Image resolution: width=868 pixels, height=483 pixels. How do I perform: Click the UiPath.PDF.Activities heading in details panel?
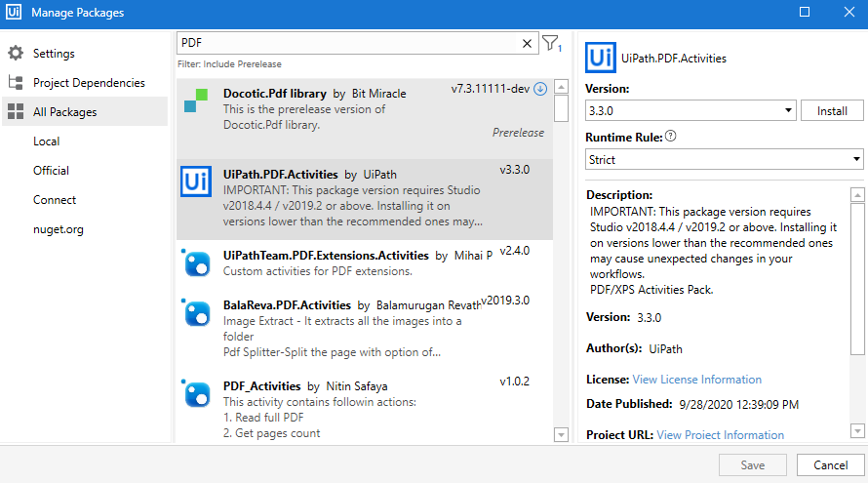tap(674, 59)
